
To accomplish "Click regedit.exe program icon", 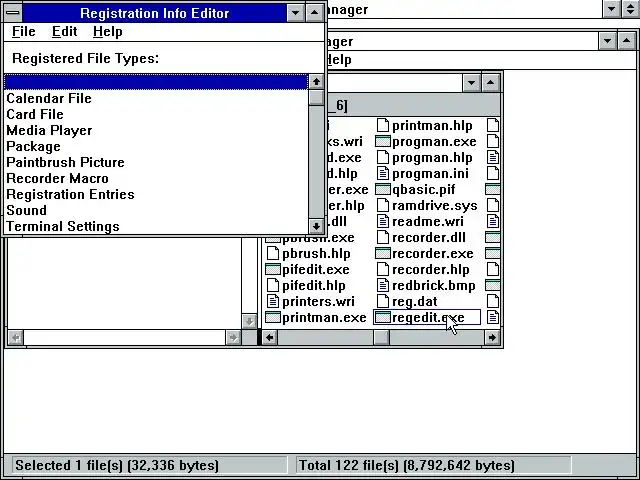I will coord(382,317).
